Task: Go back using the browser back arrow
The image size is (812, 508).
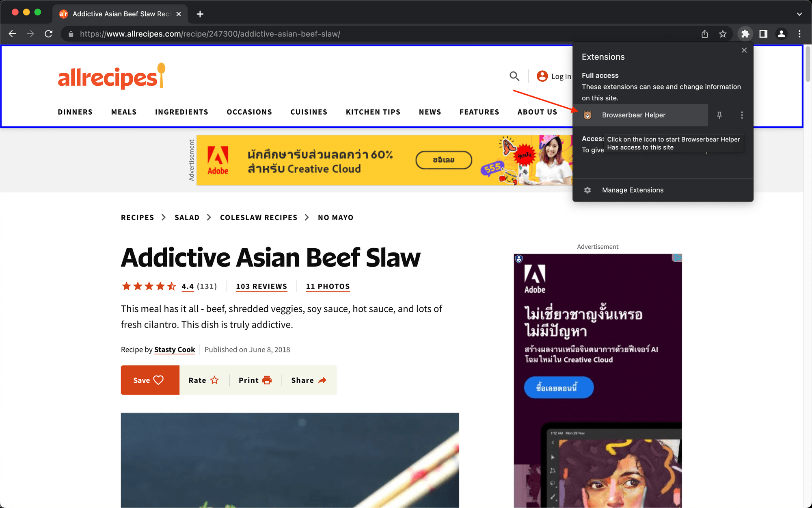Action: coord(12,34)
